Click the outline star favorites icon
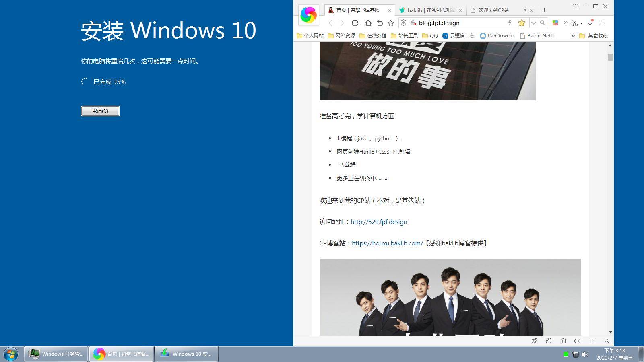This screenshot has height=362, width=644. tap(390, 23)
